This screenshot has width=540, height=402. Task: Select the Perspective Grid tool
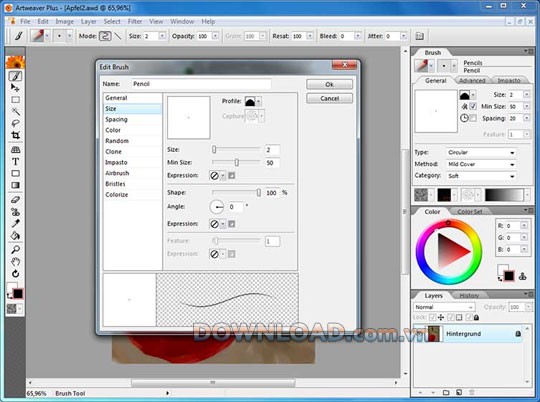click(x=15, y=150)
